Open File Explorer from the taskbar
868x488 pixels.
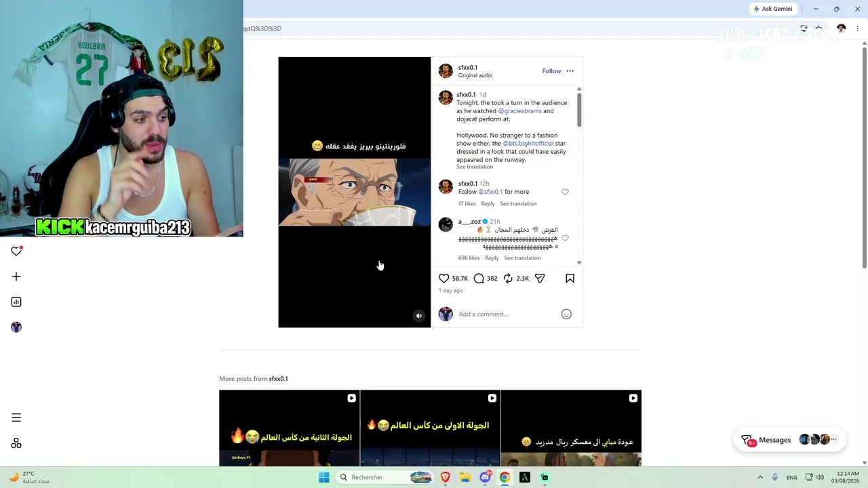(x=465, y=477)
